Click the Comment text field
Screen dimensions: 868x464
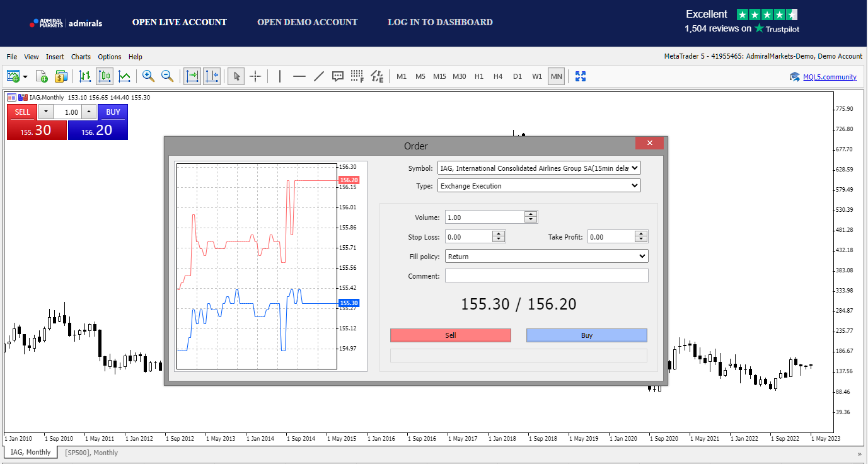(547, 275)
